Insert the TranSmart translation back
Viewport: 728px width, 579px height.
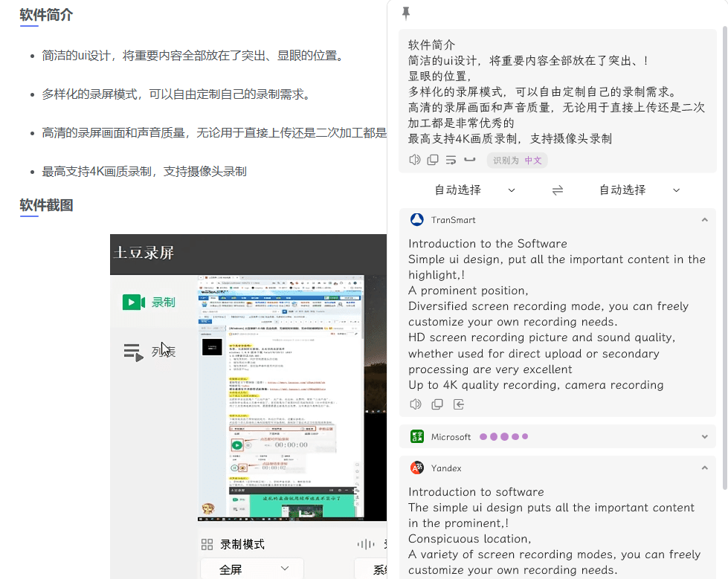click(457, 404)
